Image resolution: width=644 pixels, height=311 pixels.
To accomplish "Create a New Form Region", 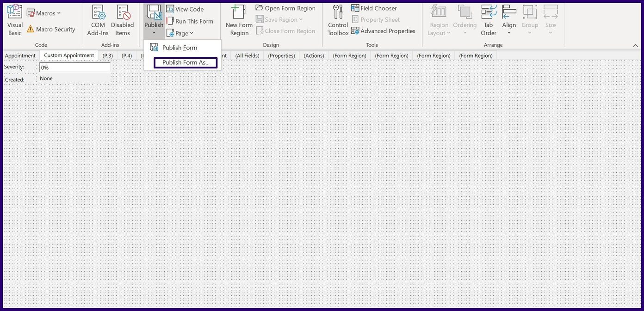I will pyautogui.click(x=239, y=20).
